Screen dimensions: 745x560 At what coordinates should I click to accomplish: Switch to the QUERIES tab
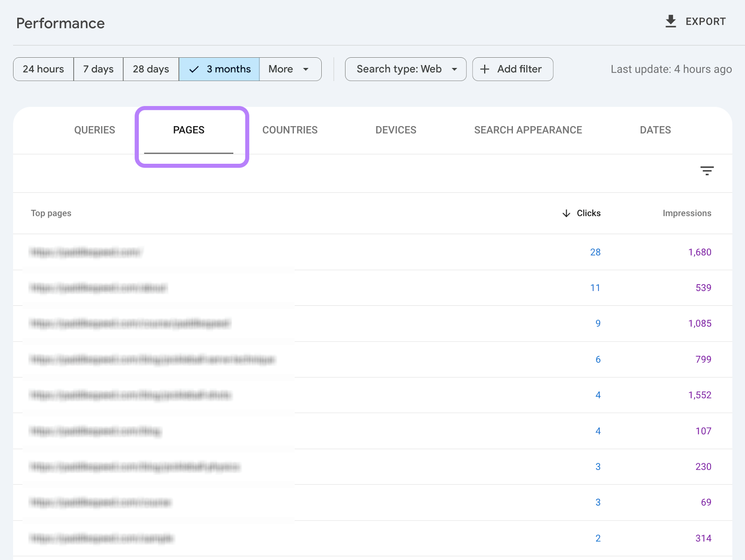(x=95, y=130)
